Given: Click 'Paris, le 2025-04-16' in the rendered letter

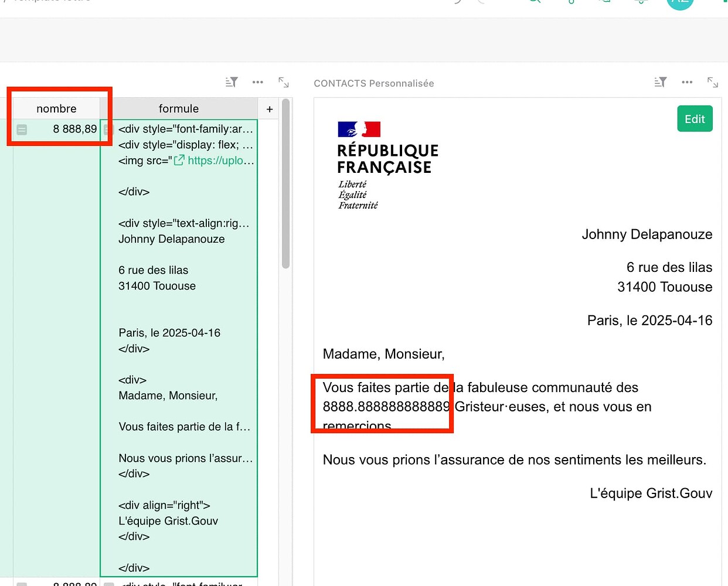Looking at the screenshot, I should (x=650, y=321).
